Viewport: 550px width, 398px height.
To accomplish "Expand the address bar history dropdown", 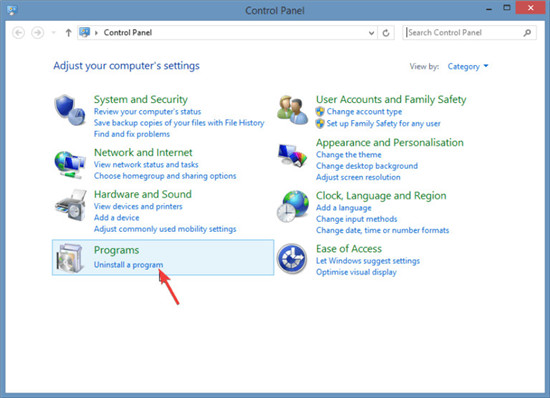I will (371, 33).
